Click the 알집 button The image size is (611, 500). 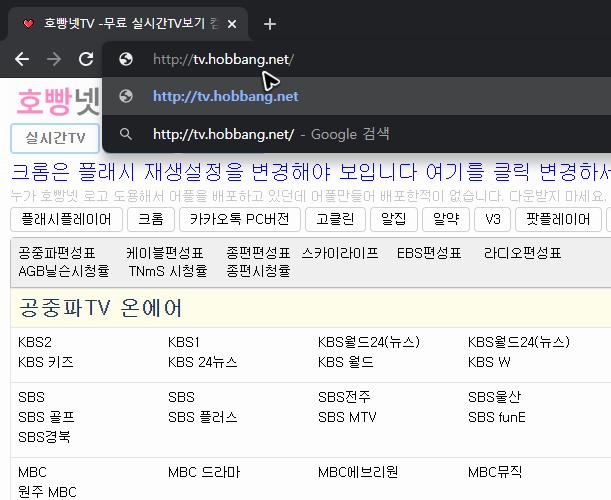pos(394,219)
